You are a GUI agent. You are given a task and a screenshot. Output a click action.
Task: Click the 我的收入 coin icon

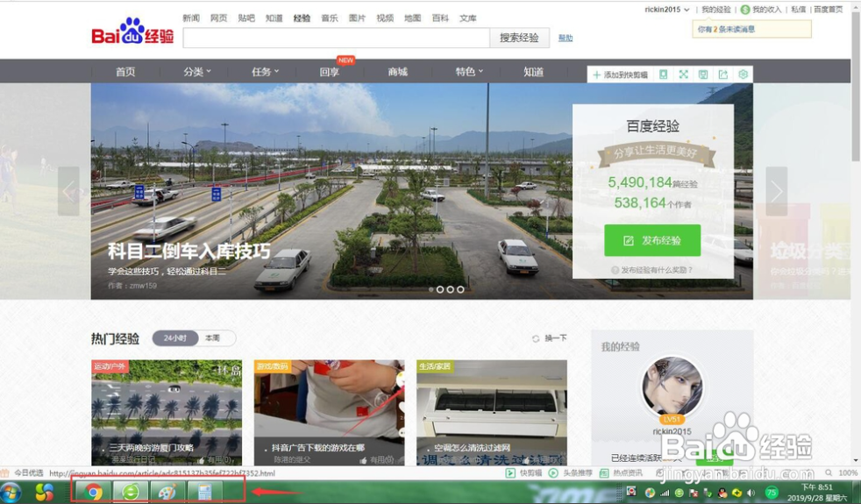coord(745,10)
